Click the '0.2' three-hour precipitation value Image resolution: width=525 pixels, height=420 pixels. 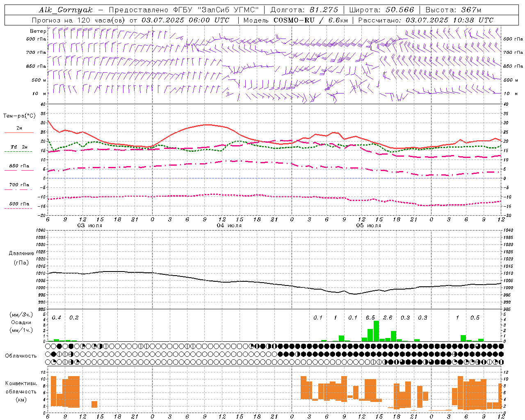[x=74, y=318]
